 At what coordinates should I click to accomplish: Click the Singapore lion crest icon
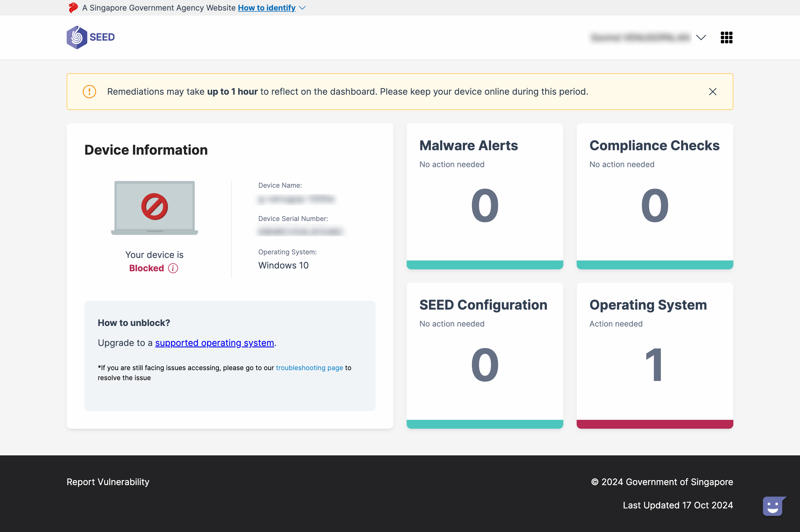click(x=73, y=7)
